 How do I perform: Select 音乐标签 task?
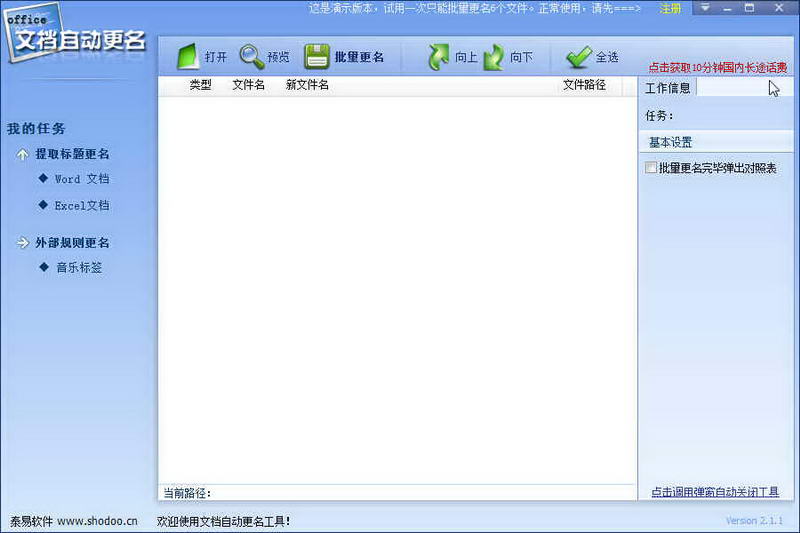pyautogui.click(x=79, y=267)
